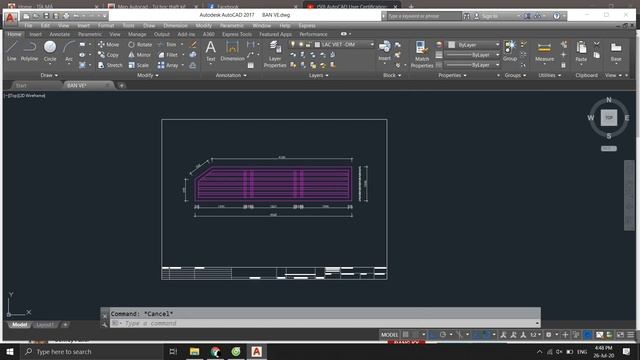This screenshot has height=360, width=640.
Task: Click the Plot icon in quick access toolbar
Action: [x=66, y=16]
